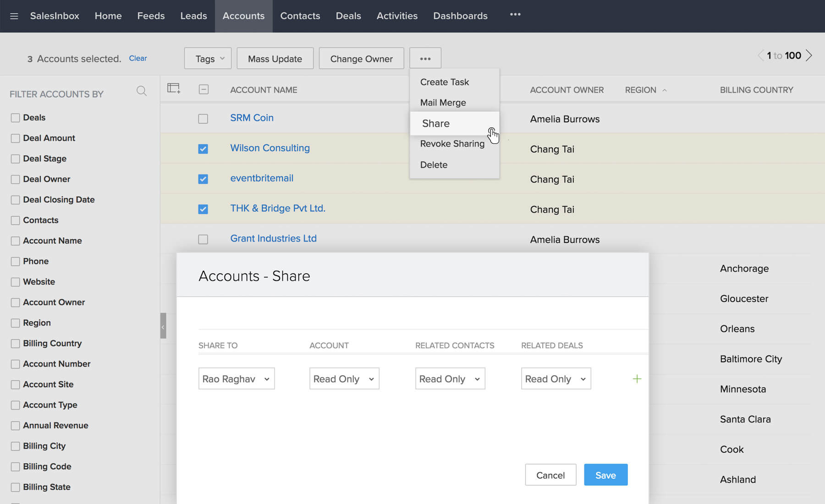The width and height of the screenshot is (825, 504).
Task: Open the Related Contacts permission dropdown
Action: tap(450, 378)
